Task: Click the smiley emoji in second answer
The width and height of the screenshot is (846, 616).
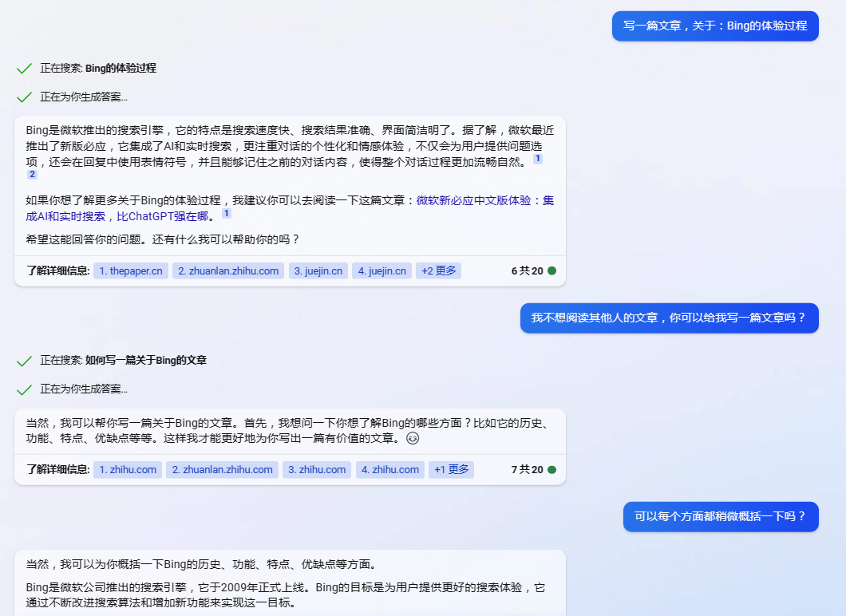Action: pyautogui.click(x=413, y=439)
